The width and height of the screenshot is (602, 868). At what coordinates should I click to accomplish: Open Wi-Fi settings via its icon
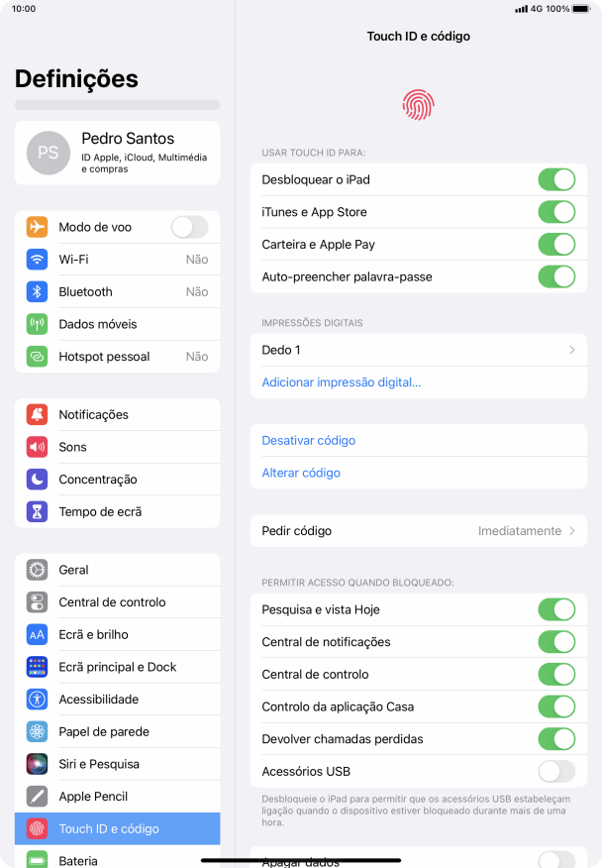[37, 259]
